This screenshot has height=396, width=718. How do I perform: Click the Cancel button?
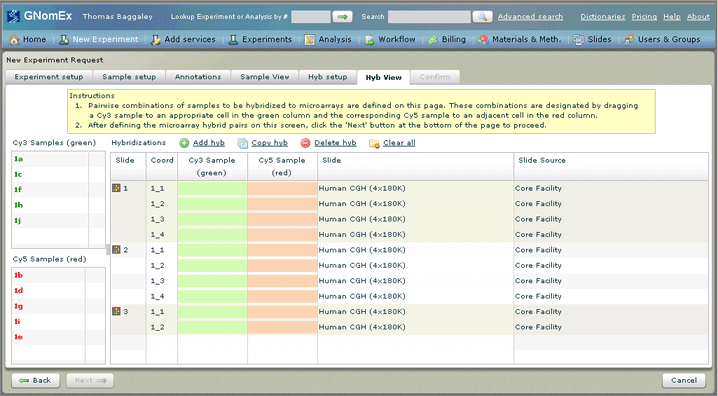point(684,380)
